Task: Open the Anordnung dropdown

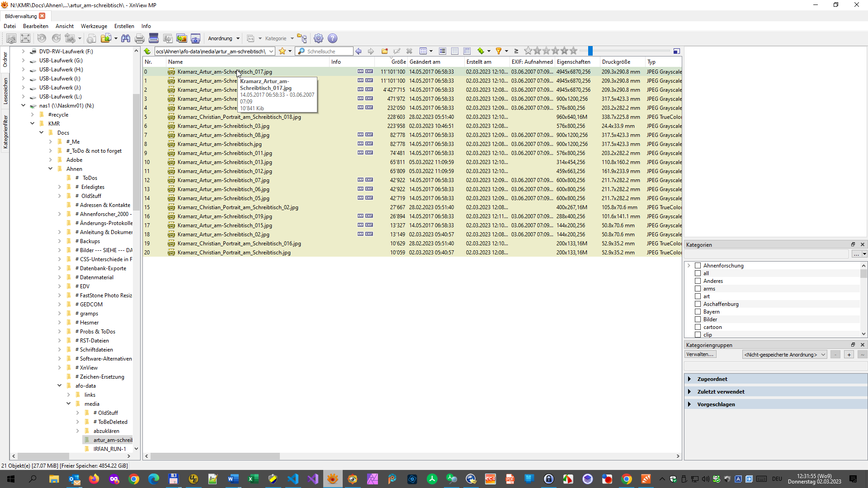Action: click(x=223, y=38)
